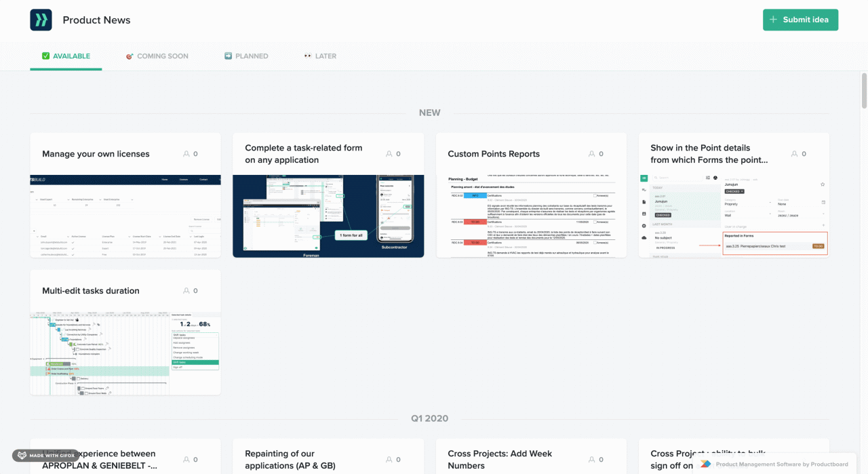Select the Later tab
This screenshot has height=474, width=868.
(320, 56)
